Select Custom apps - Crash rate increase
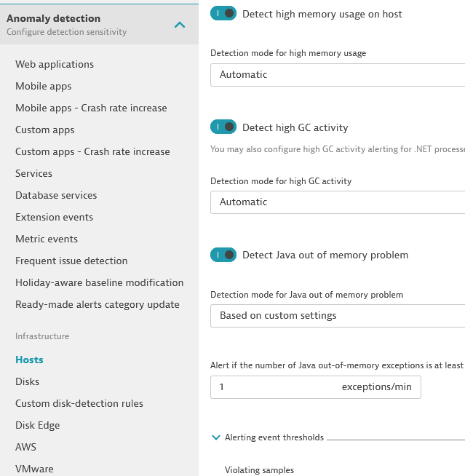This screenshot has height=476, width=465. click(x=92, y=151)
